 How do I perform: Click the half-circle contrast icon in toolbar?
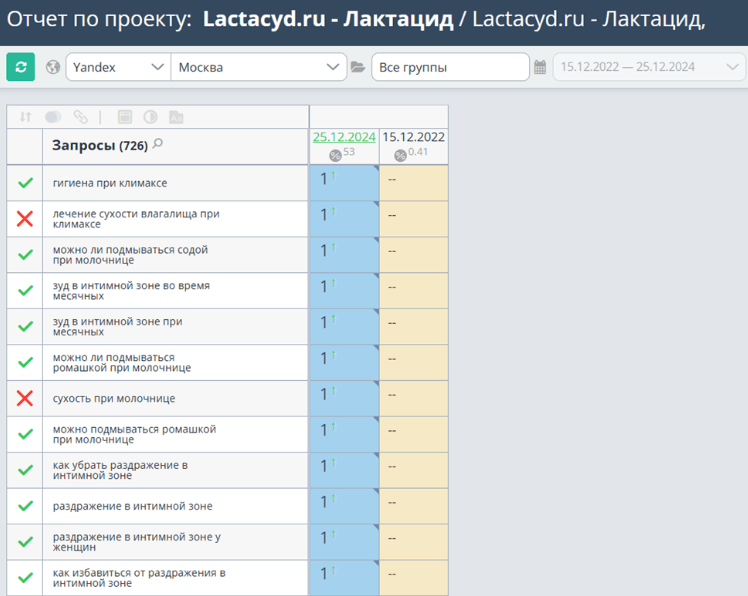click(150, 117)
